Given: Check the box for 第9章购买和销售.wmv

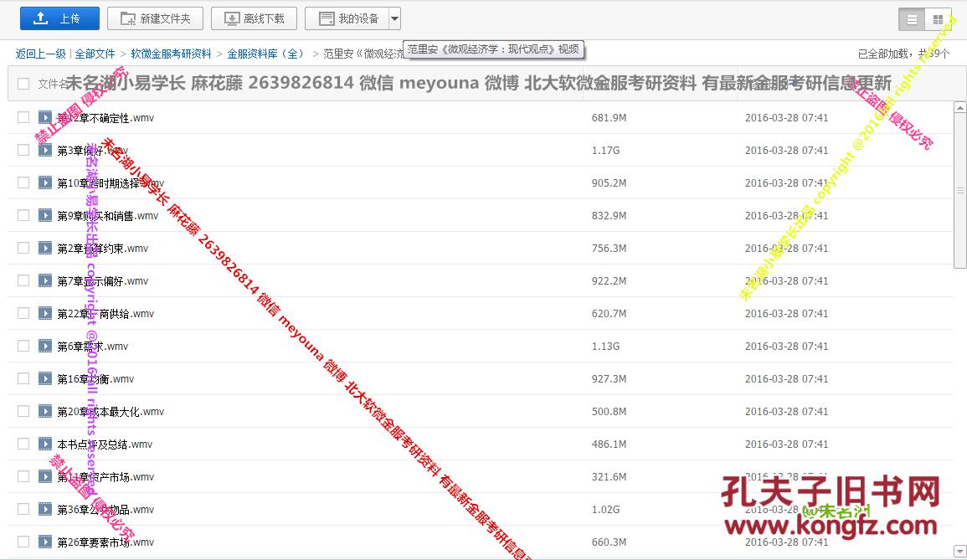Looking at the screenshot, I should [23, 215].
